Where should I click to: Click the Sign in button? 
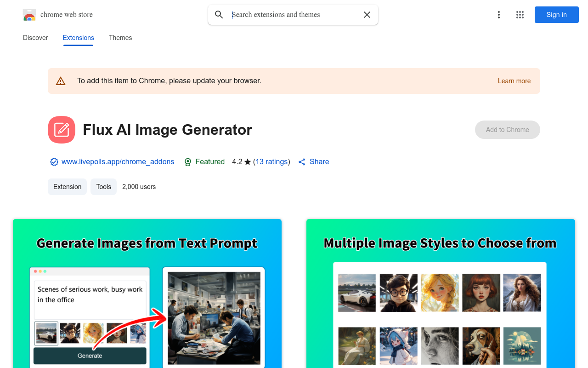(x=557, y=15)
